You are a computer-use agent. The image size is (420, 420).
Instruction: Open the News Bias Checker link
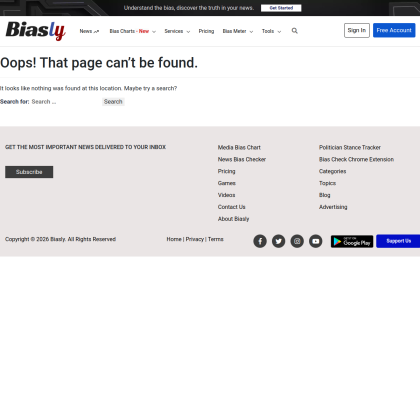pyautogui.click(x=242, y=159)
